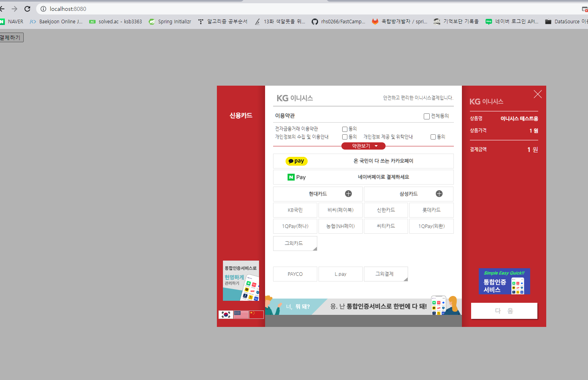
Task: Click the 다음 next button
Action: 504,311
